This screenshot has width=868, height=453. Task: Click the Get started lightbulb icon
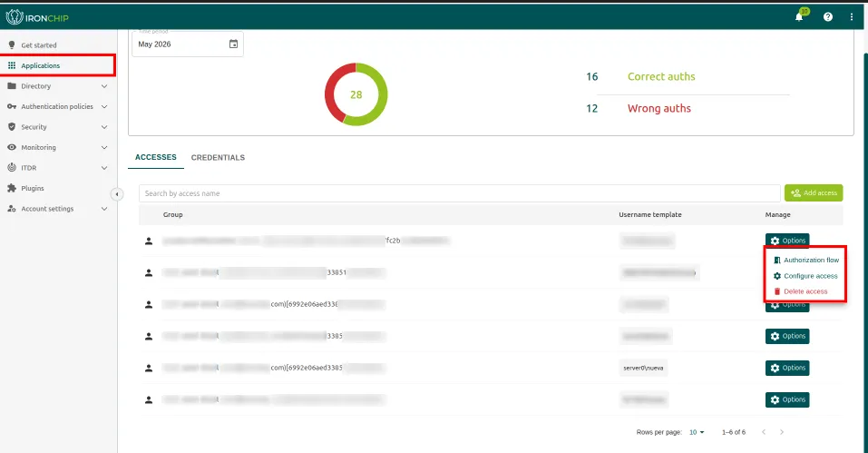click(12, 44)
